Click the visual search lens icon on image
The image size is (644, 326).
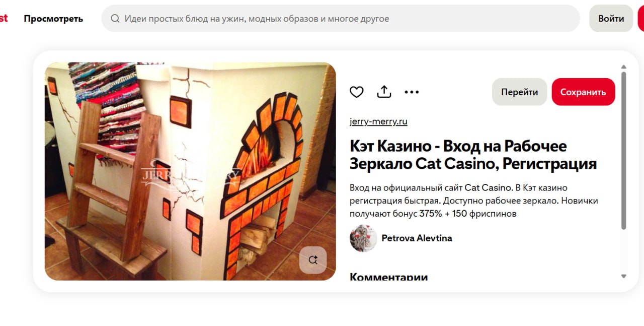point(313,260)
